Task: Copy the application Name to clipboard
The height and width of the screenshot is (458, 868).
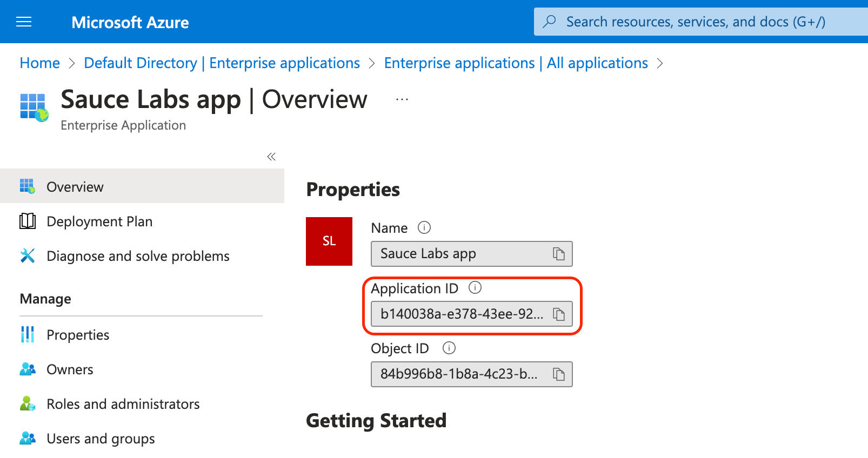Action: pos(558,254)
